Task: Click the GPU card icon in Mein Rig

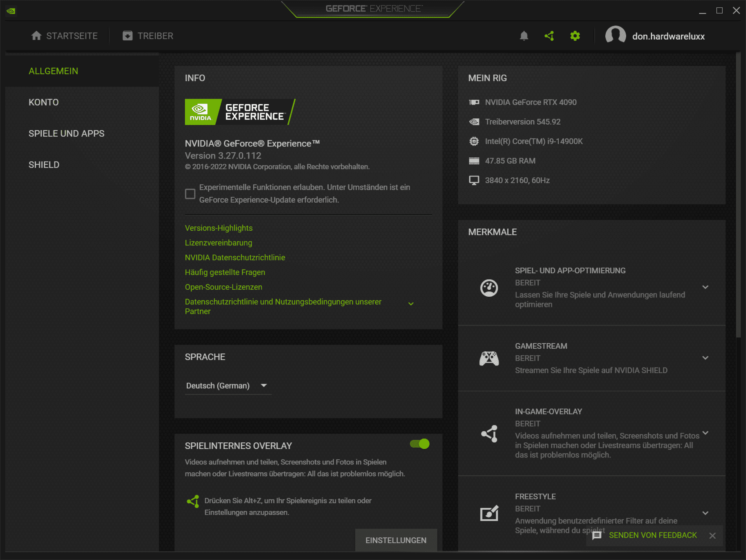Action: (474, 102)
